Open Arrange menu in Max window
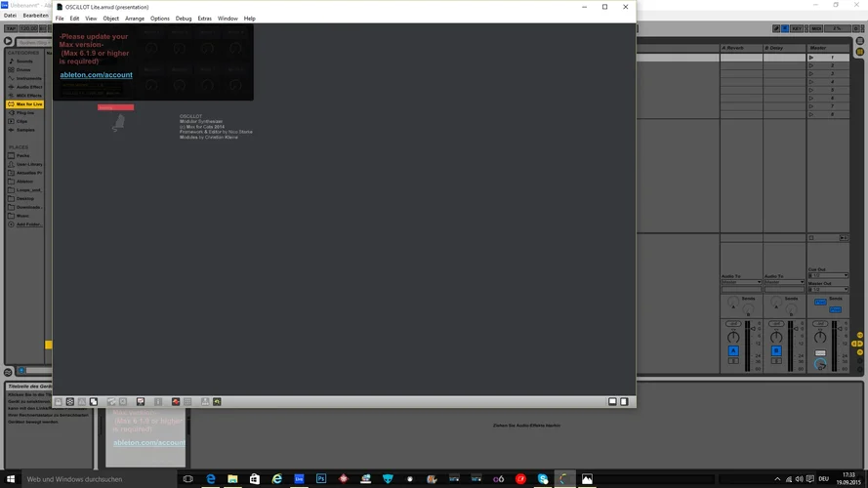Viewport: 868px width, 488px height. 135,19
